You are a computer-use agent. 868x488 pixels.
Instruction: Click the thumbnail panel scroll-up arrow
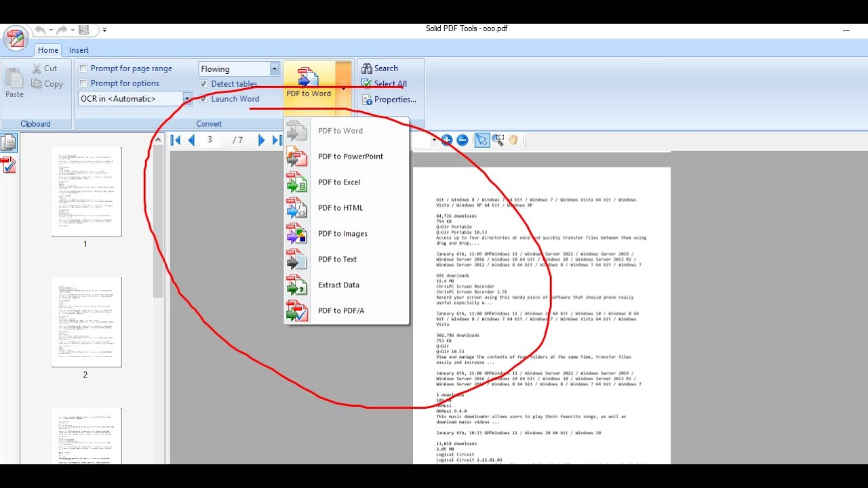click(159, 140)
